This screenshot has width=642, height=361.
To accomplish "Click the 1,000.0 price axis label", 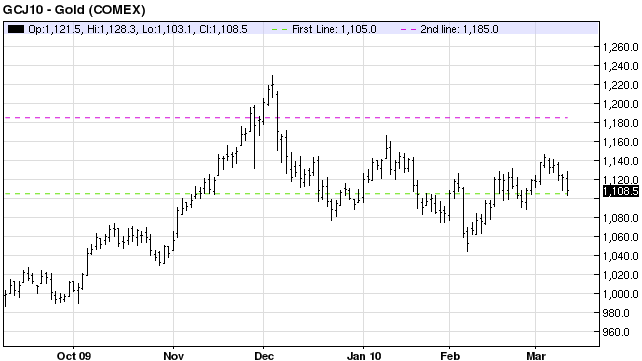I will point(621,294).
